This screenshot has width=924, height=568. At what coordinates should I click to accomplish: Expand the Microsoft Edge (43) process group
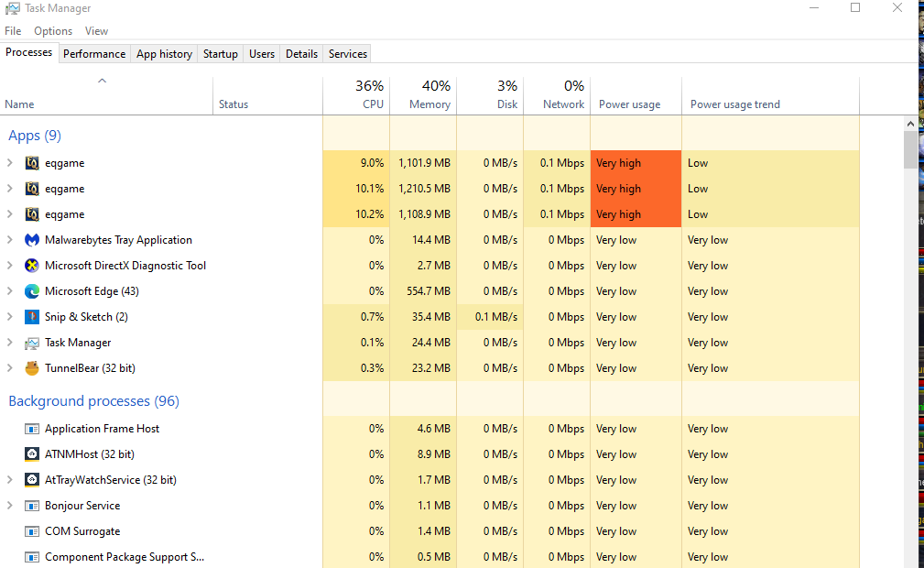[x=9, y=291]
